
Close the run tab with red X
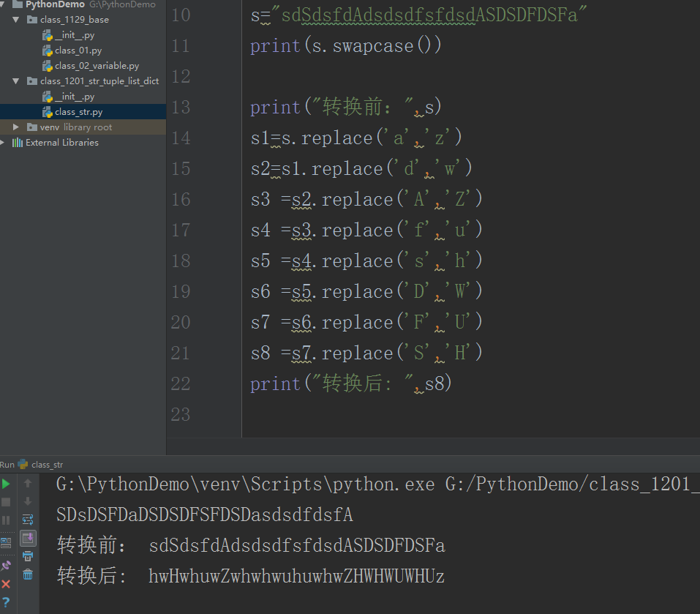pos(6,584)
